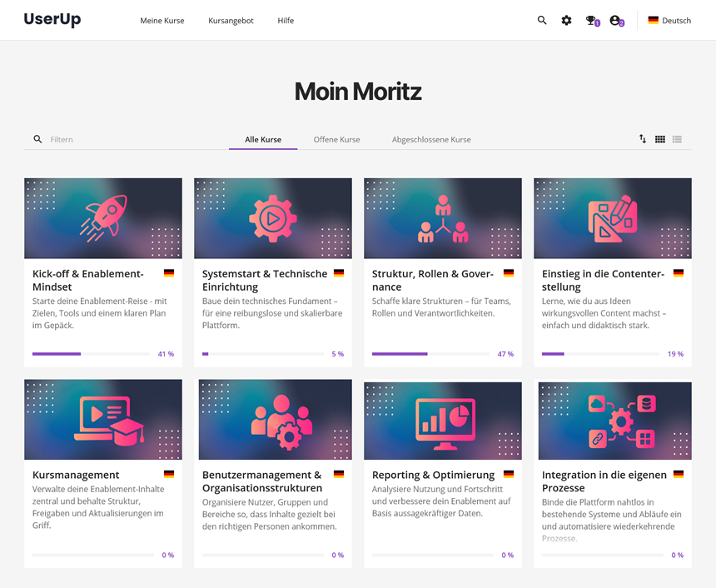Click description 'Schaffe klare Strukturen'
The width and height of the screenshot is (716, 588).
(441, 307)
